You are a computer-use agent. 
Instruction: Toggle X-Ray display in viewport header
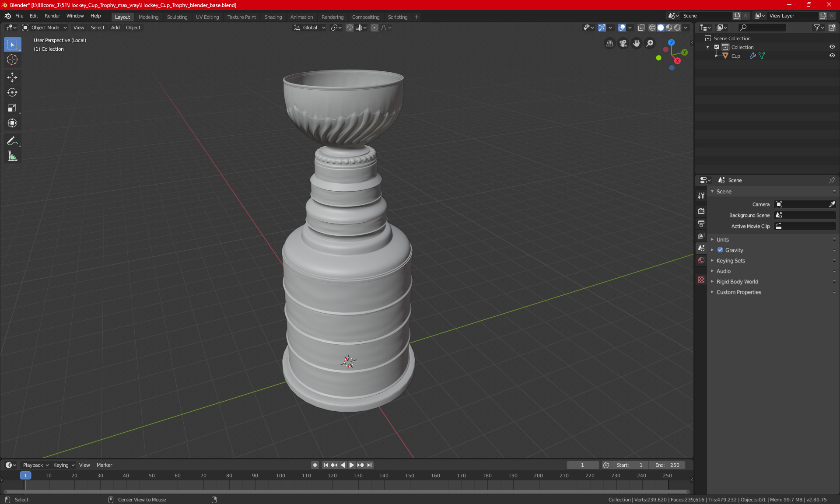pos(641,28)
